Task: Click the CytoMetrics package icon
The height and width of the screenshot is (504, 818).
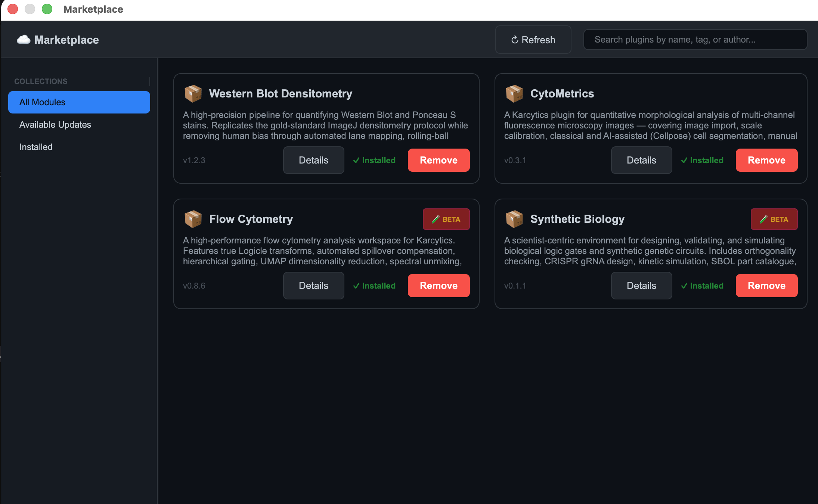Action: click(x=514, y=93)
